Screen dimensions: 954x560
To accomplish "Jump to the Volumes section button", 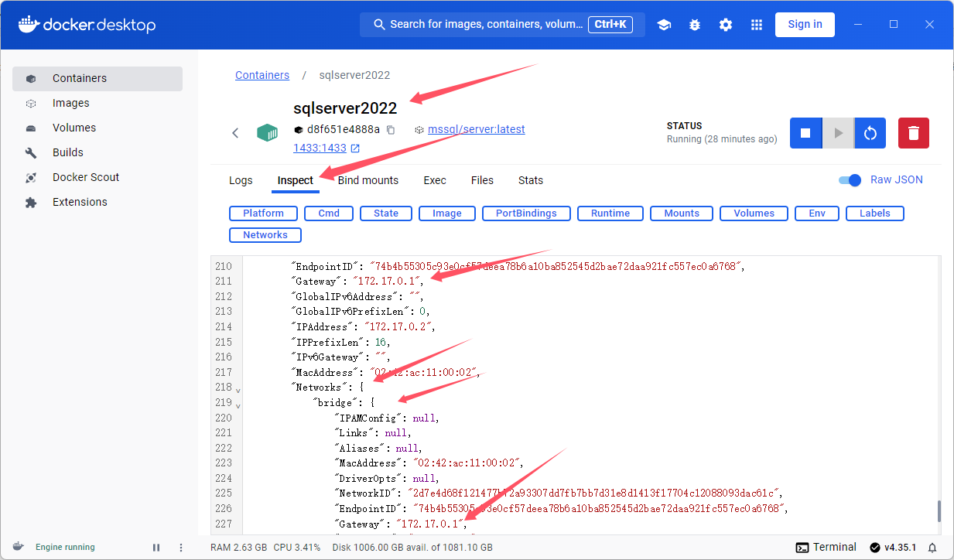I will point(754,213).
